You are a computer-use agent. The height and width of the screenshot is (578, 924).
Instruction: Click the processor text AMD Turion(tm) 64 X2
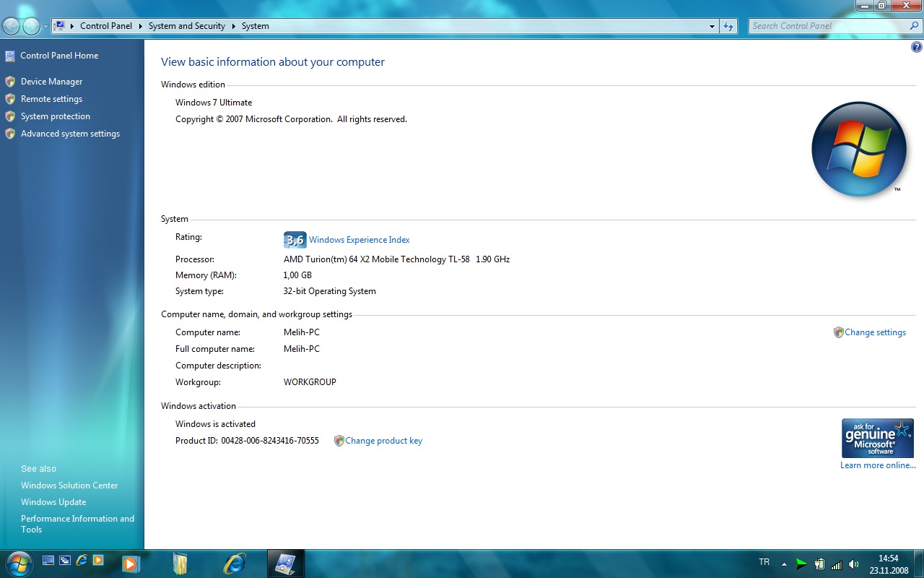tap(396, 259)
